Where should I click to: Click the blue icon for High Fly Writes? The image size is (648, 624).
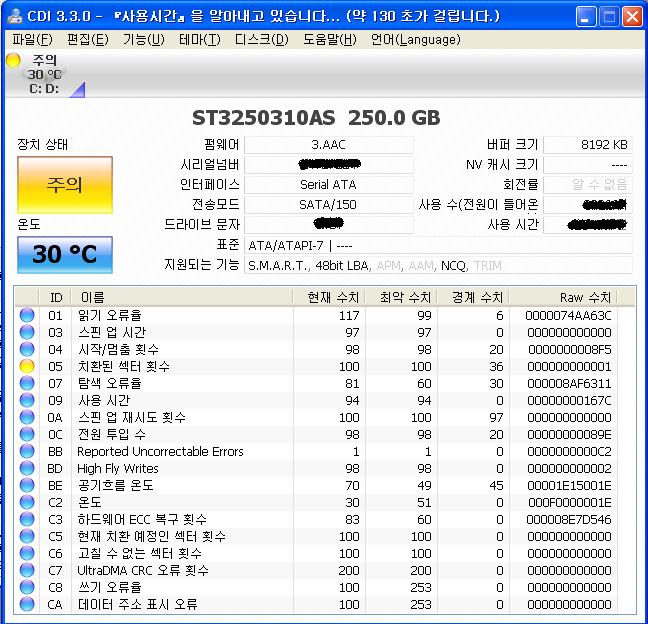pos(27,468)
